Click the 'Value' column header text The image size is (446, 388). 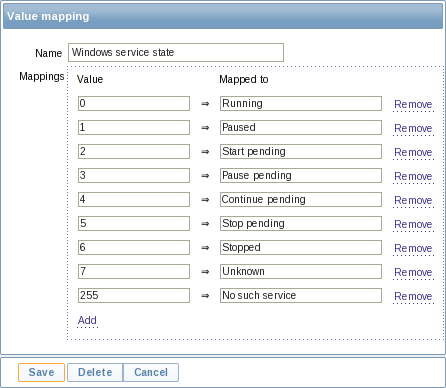[x=90, y=79]
